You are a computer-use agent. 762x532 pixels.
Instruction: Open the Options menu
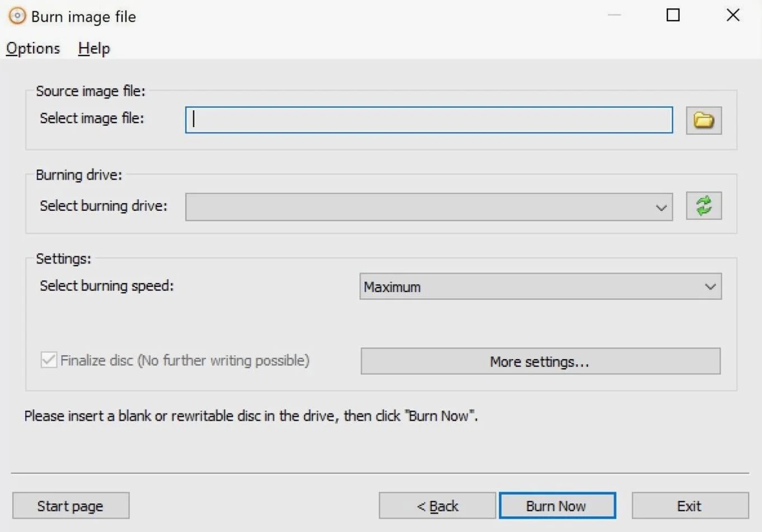tap(33, 49)
